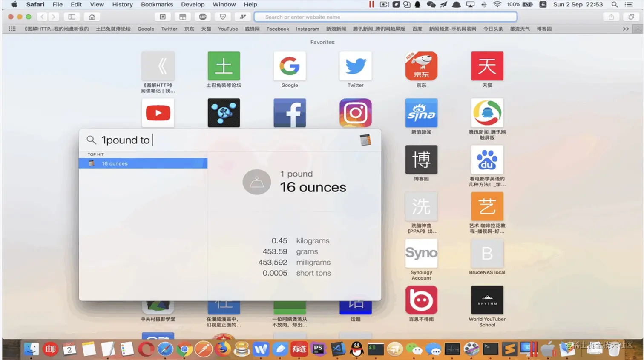644x360 pixels.
Task: Open the Twitter favorite tile
Action: pyautogui.click(x=356, y=66)
